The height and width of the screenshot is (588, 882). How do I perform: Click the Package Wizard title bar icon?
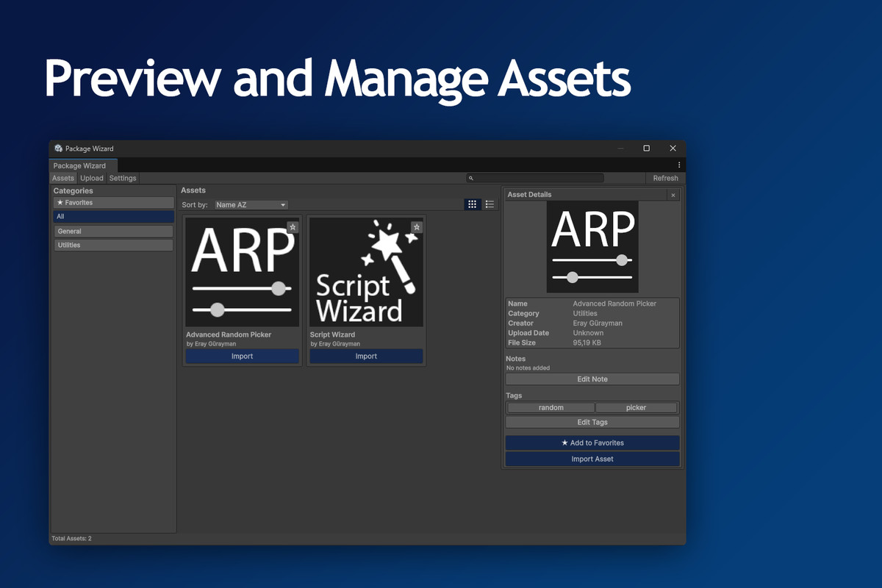(58, 148)
